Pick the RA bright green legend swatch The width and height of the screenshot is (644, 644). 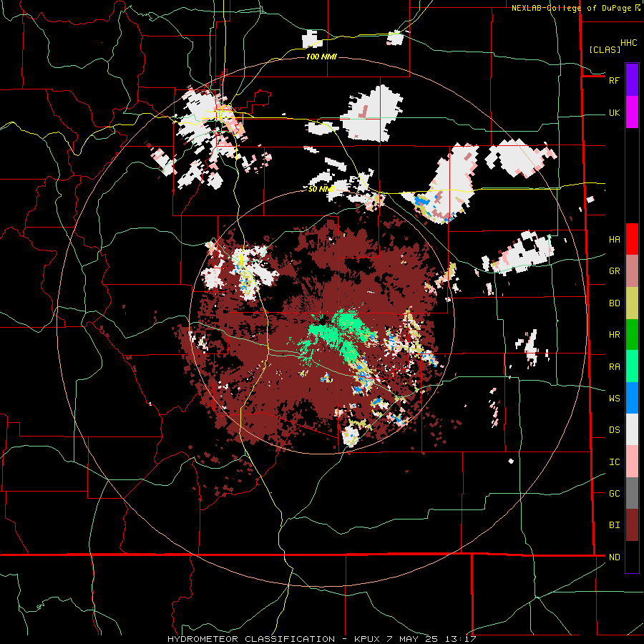point(632,366)
